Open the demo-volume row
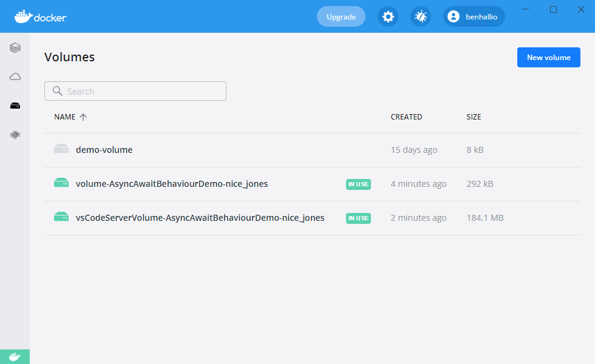595x364 pixels. coord(104,150)
